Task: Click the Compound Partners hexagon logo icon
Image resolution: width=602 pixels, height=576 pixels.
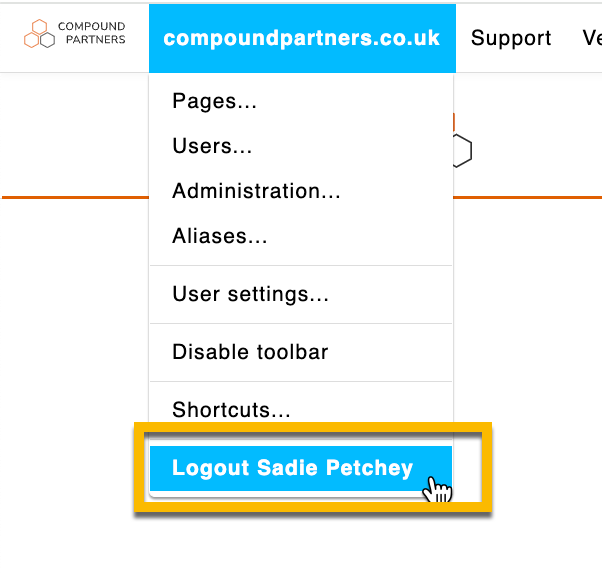Action: [x=40, y=34]
